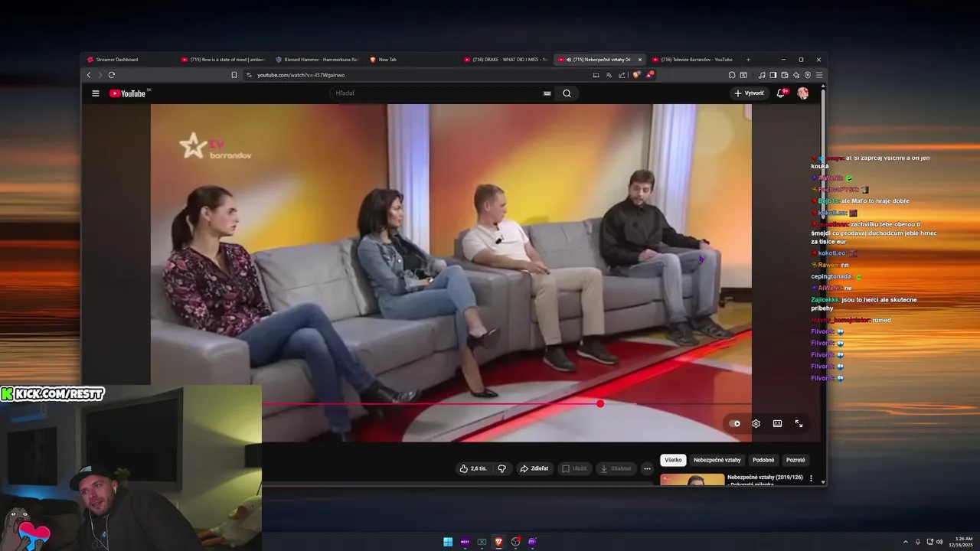Switch to the 'Blessed Hammer' tab
This screenshot has height=551, width=980.
316,60
